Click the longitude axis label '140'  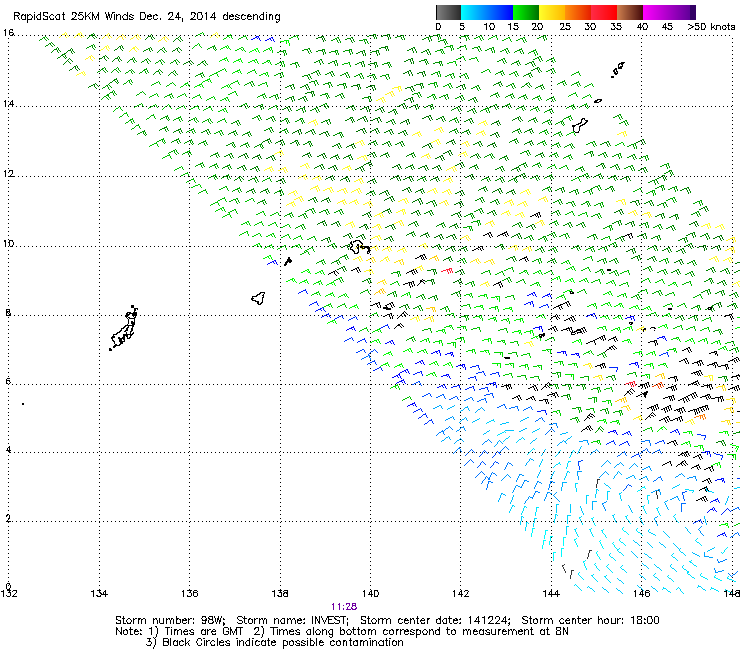[x=370, y=593]
